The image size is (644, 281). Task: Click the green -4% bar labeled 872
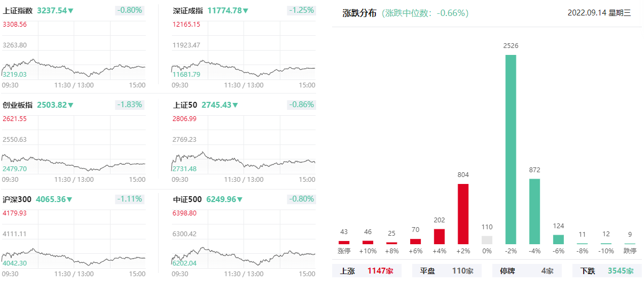point(535,211)
